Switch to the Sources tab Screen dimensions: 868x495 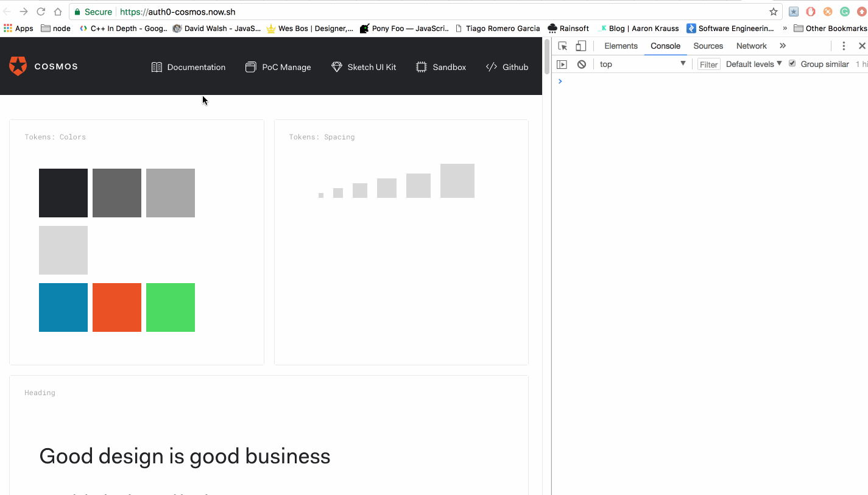click(x=708, y=46)
